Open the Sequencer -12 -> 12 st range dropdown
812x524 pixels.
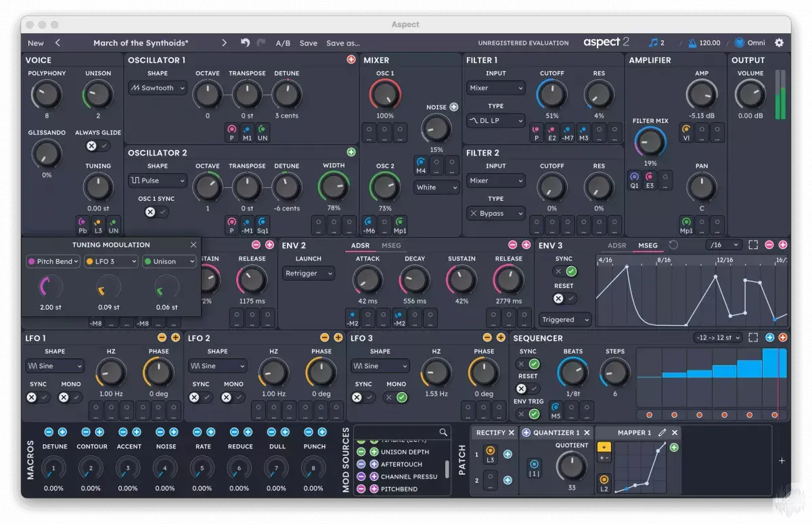tap(718, 337)
